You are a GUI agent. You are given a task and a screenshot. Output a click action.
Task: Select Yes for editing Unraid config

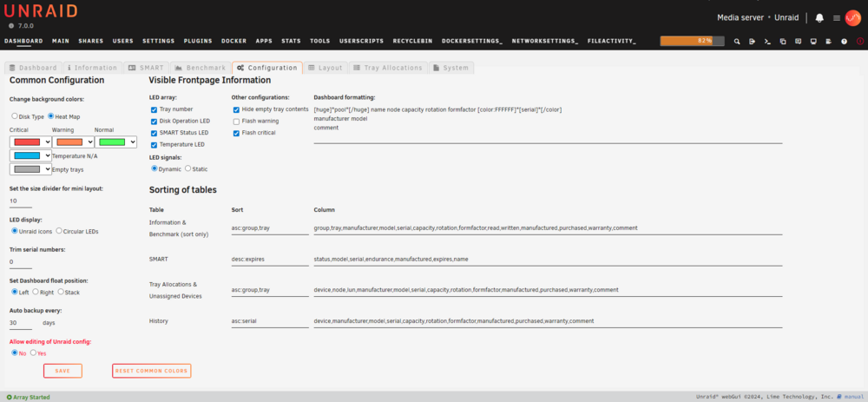pos(33,353)
